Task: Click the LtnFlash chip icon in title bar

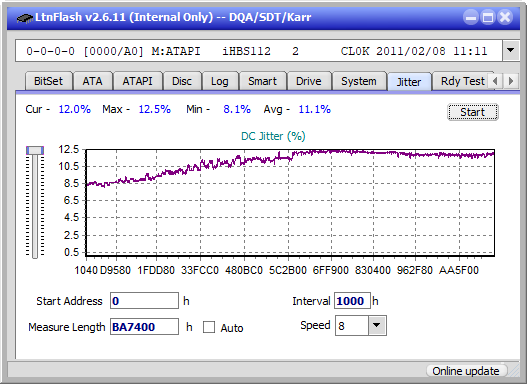Action: (25, 17)
